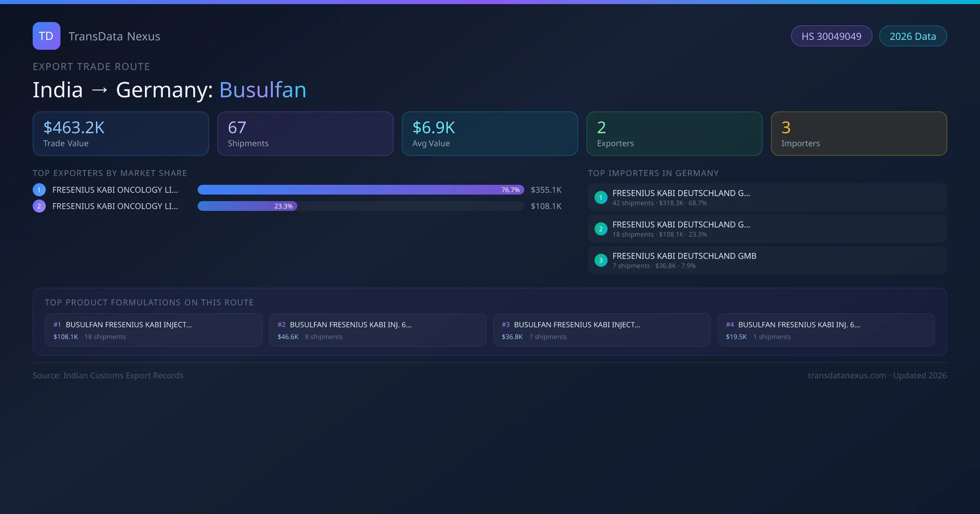Open the $463.2K Trade Value card
Screen dimensions: 980x514
pos(120,134)
